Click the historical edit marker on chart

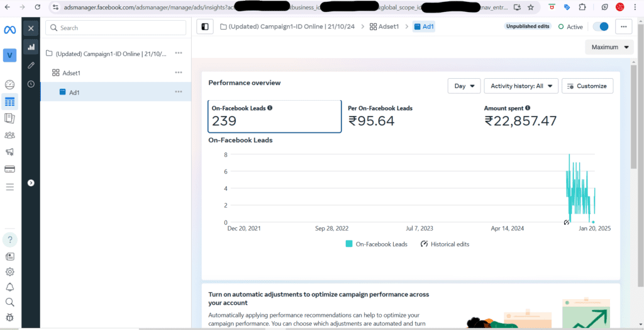[567, 222]
